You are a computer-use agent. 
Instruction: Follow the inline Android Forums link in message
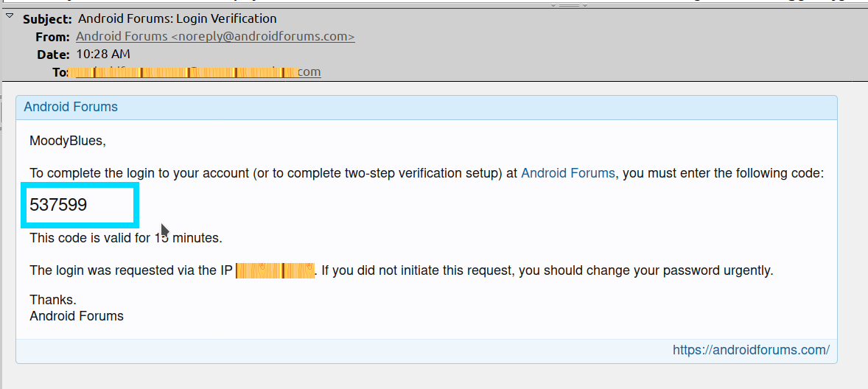pyautogui.click(x=568, y=173)
